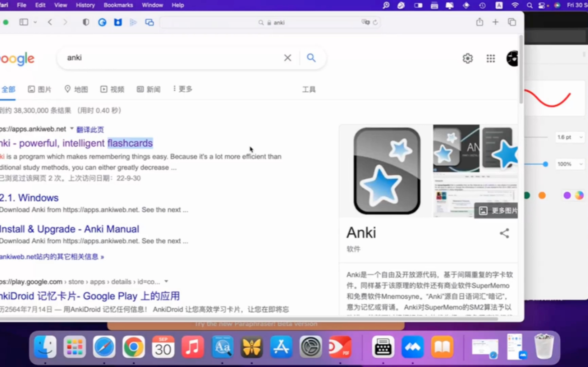Viewport: 588px width, 367px height.
Task: Open the Safari sidebar toggle
Action: pyautogui.click(x=24, y=22)
